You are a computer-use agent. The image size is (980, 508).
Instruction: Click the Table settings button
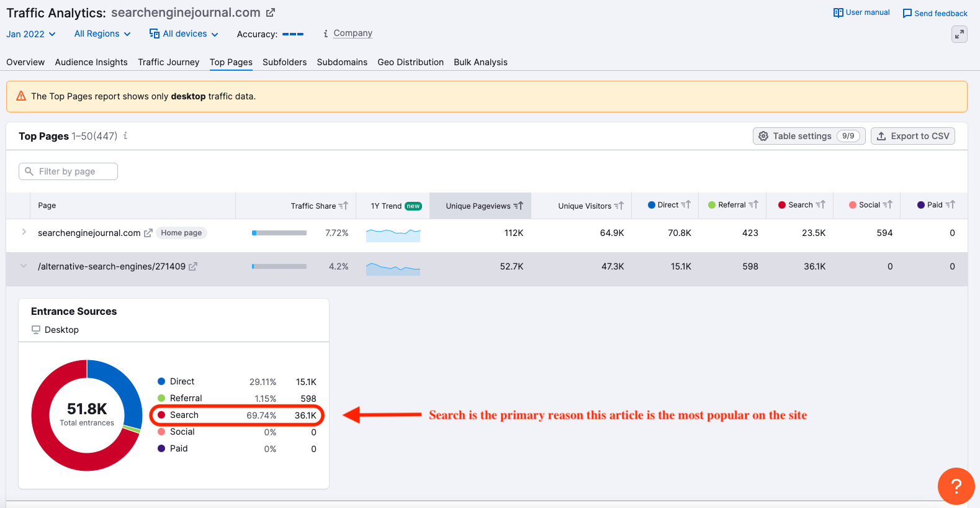click(809, 136)
